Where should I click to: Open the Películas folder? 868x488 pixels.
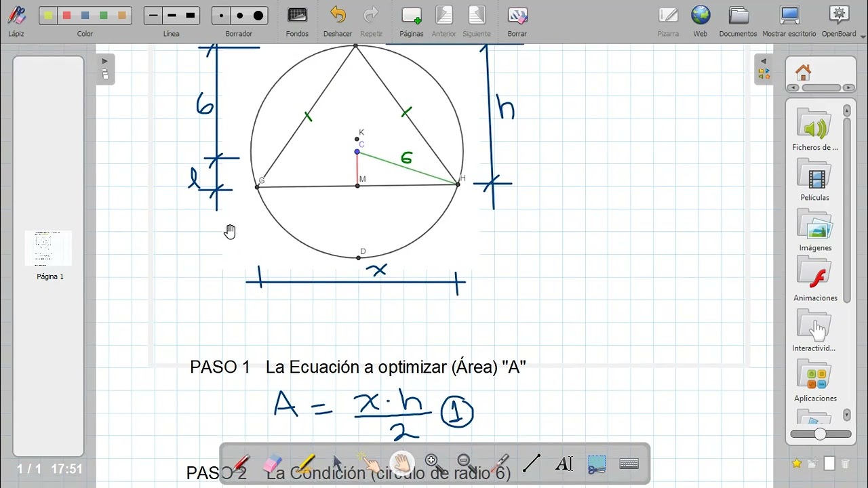point(814,179)
